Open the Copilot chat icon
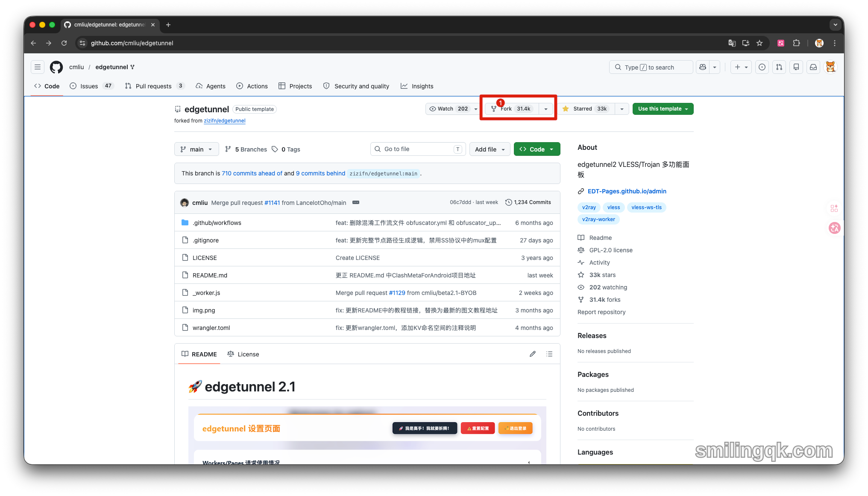 click(703, 67)
